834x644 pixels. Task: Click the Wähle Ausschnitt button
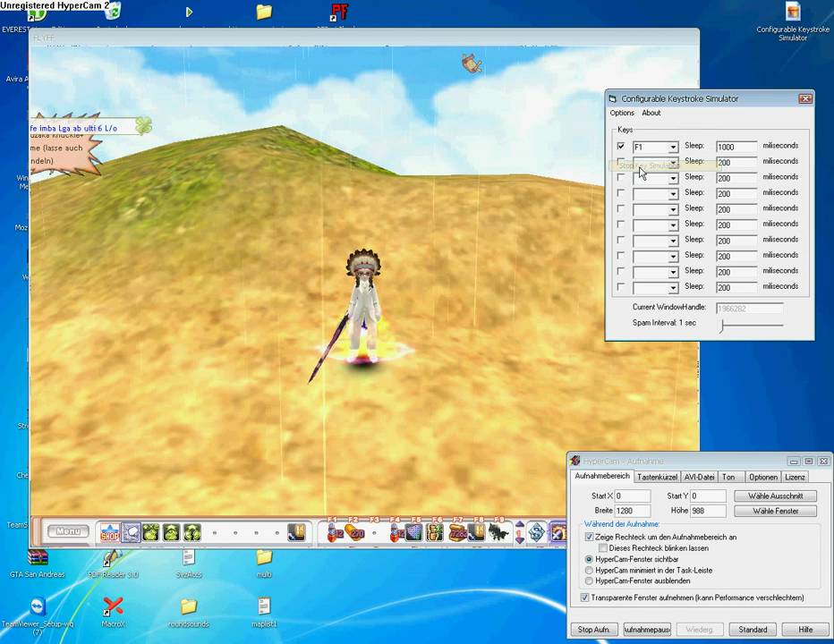pyautogui.click(x=775, y=496)
